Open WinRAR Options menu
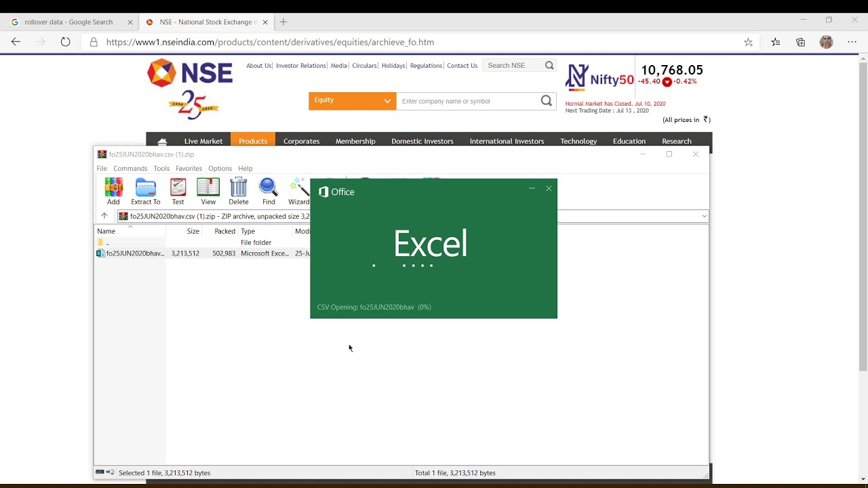The width and height of the screenshot is (868, 488). 220,168
